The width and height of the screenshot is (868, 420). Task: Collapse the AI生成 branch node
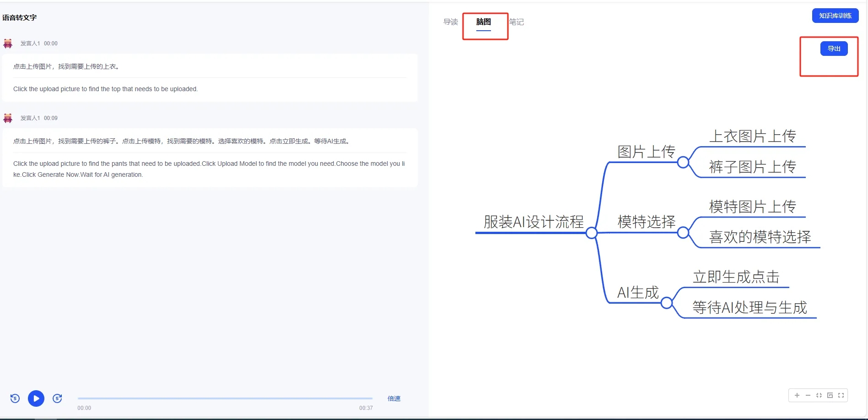667,303
